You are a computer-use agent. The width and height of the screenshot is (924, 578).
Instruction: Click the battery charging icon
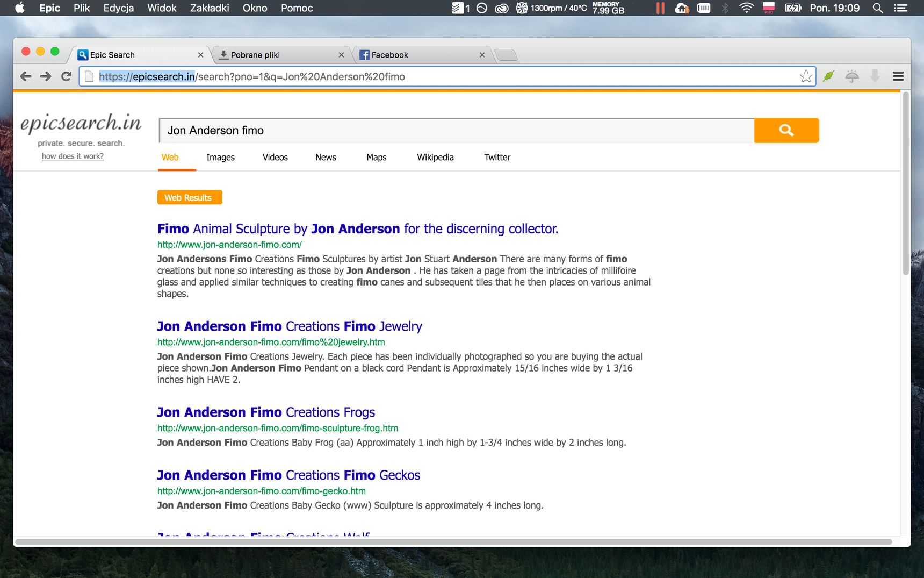point(793,8)
